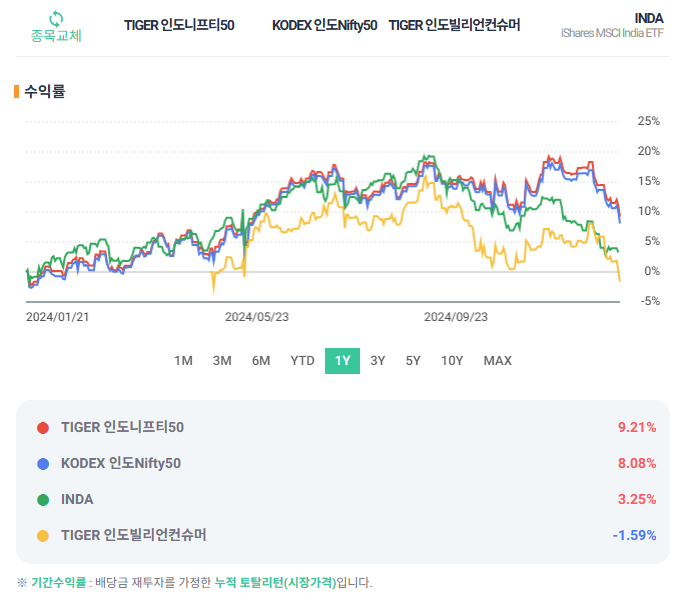The width and height of the screenshot is (679, 604).
Task: Switch chart range to MAX
Action: tap(498, 361)
